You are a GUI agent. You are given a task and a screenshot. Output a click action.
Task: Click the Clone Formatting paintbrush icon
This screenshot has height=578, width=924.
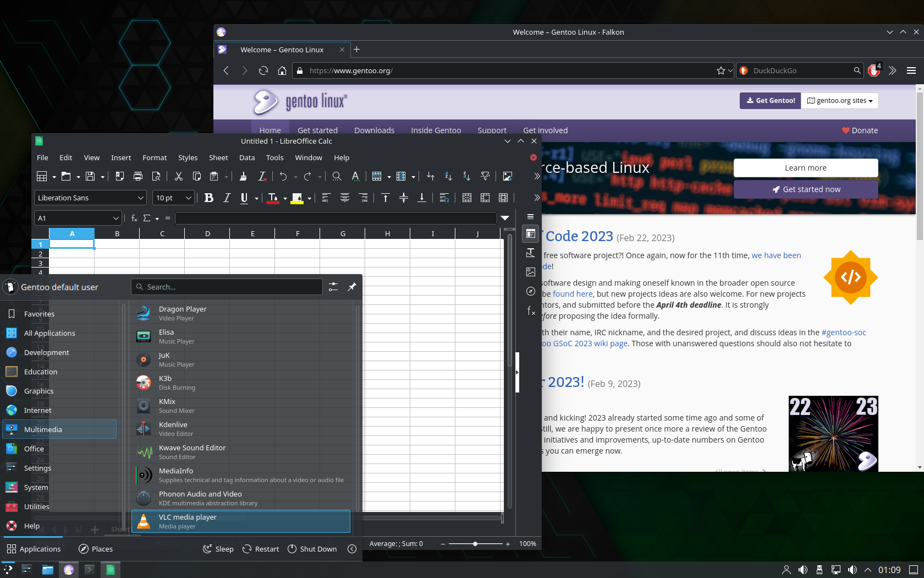243,176
